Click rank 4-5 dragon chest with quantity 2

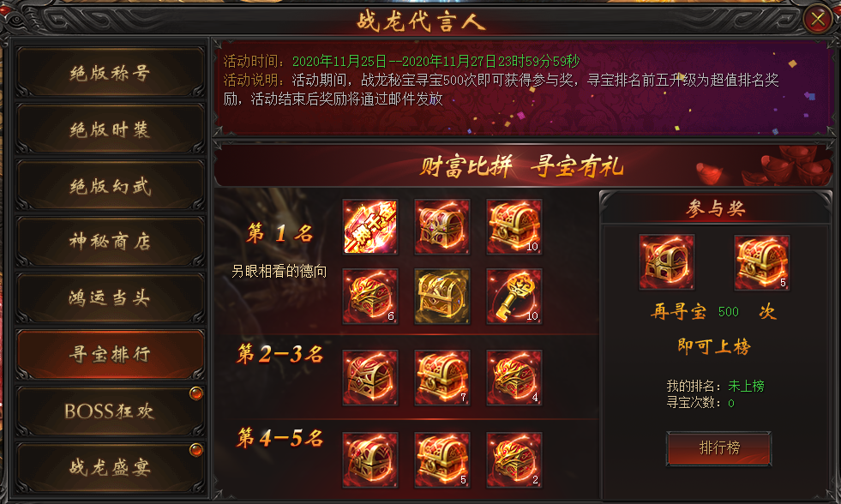[x=514, y=460]
